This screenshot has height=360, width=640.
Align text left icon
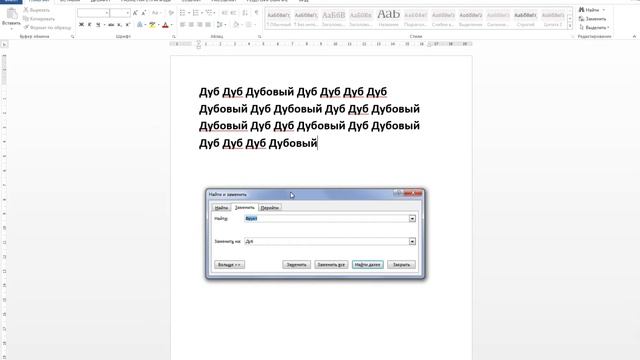pos(182,25)
